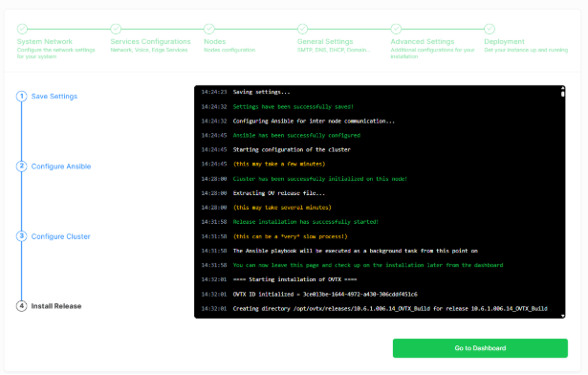Click the General Settings checkmark icon
This screenshot has height=375, width=588.
303,29
